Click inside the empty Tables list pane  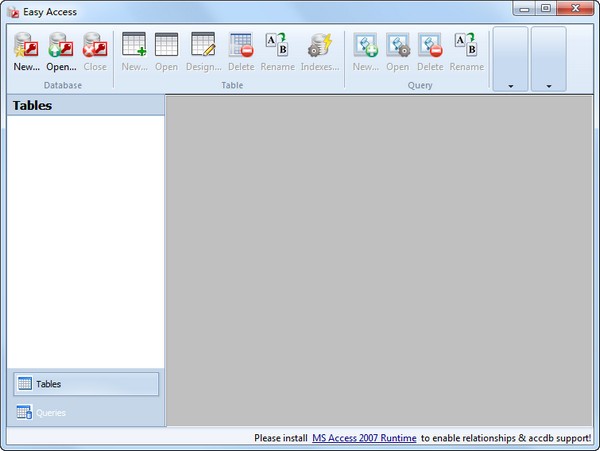[x=86, y=240]
